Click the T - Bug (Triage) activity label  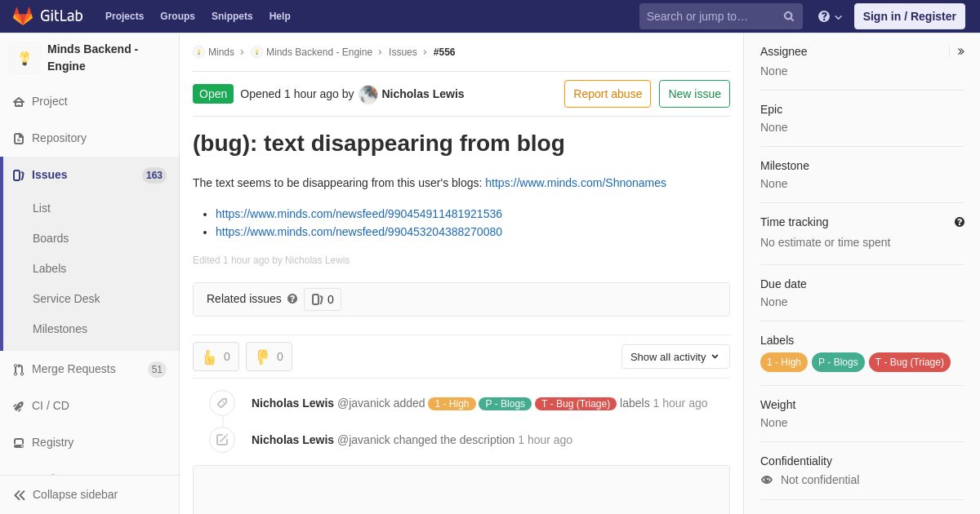pos(576,404)
